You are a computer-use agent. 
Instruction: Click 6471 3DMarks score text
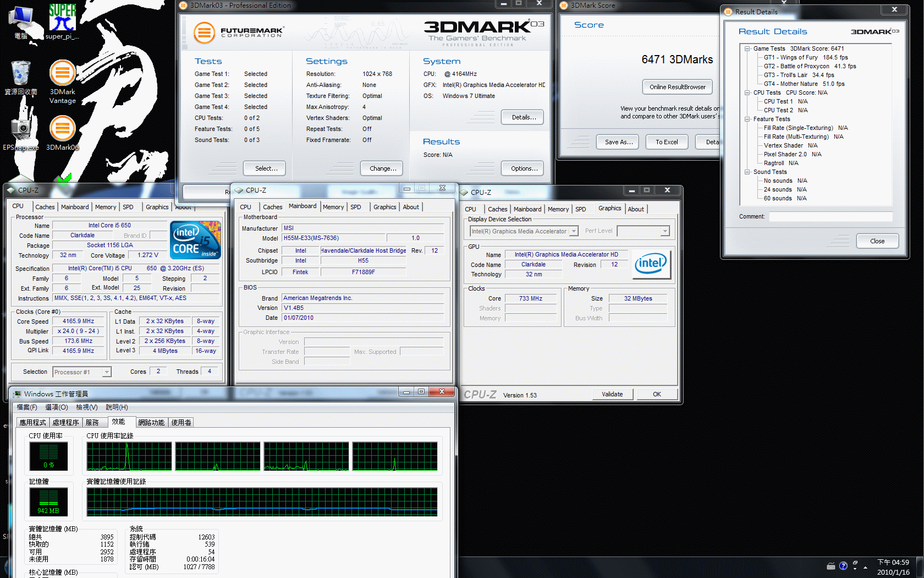[x=677, y=59]
